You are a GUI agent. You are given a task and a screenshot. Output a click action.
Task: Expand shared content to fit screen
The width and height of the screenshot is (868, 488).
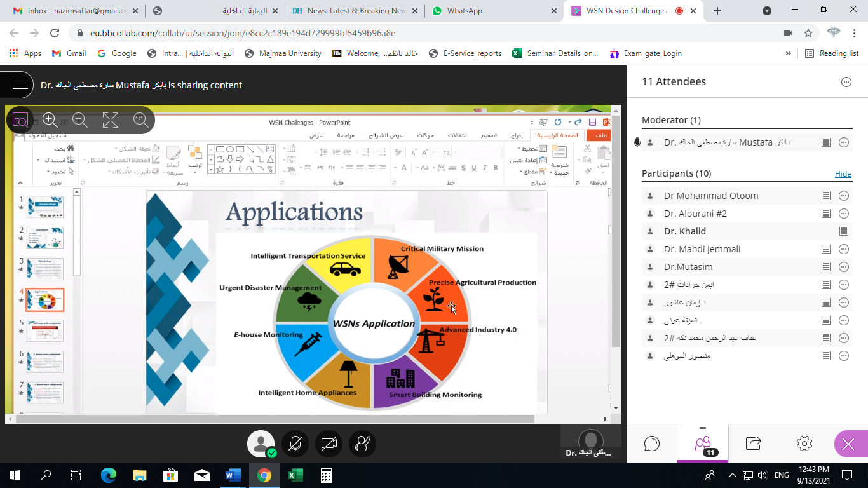click(111, 119)
